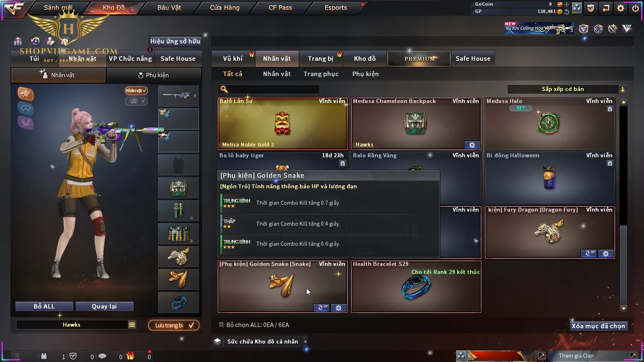Toggle the hidden-eye visibility switch
This screenshot has width=644, height=362.
(x=136, y=101)
